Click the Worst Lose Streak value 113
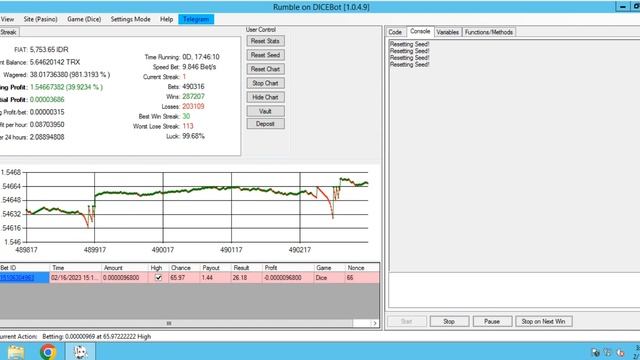Image resolution: width=640 pixels, height=360 pixels. click(x=188, y=126)
